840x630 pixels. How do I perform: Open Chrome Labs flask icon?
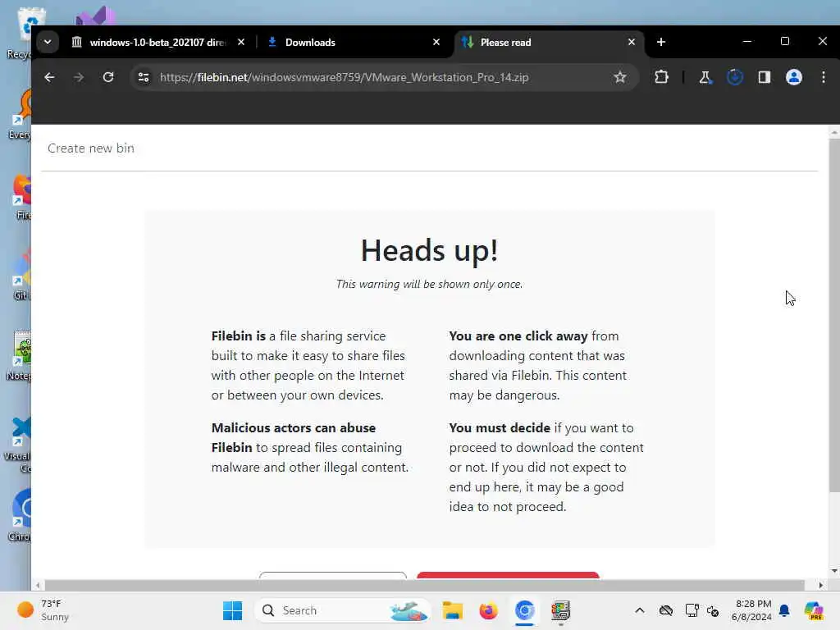pos(705,77)
